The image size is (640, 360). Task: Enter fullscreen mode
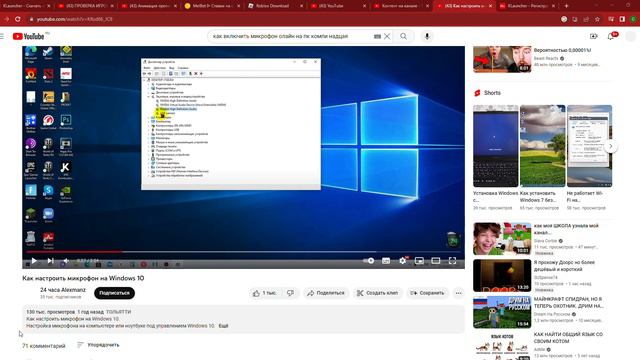point(452,260)
